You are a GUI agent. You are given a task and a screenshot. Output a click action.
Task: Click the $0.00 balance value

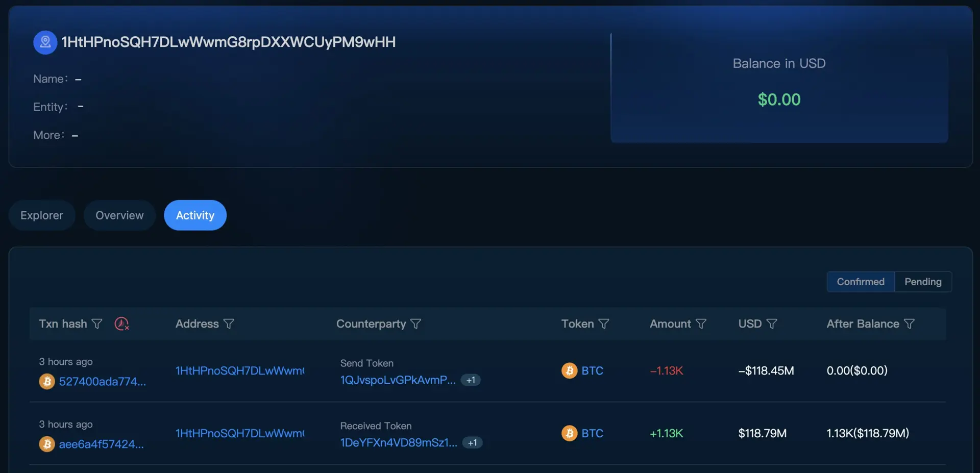[x=779, y=99]
